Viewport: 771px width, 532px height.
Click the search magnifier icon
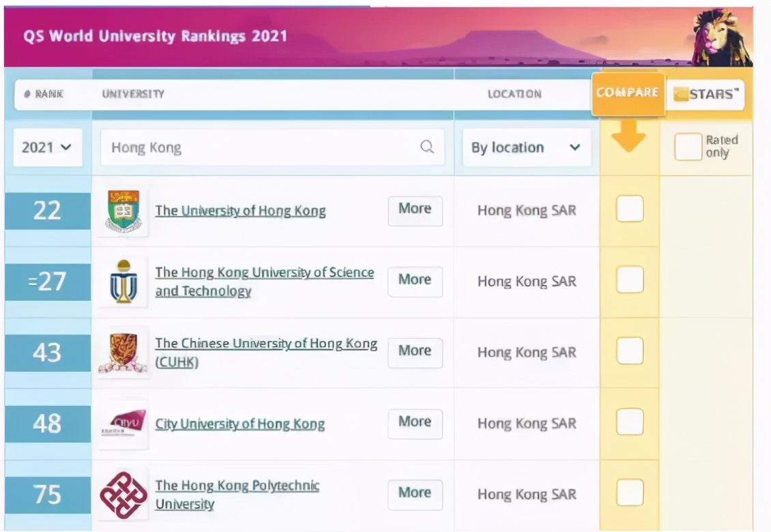click(x=427, y=147)
